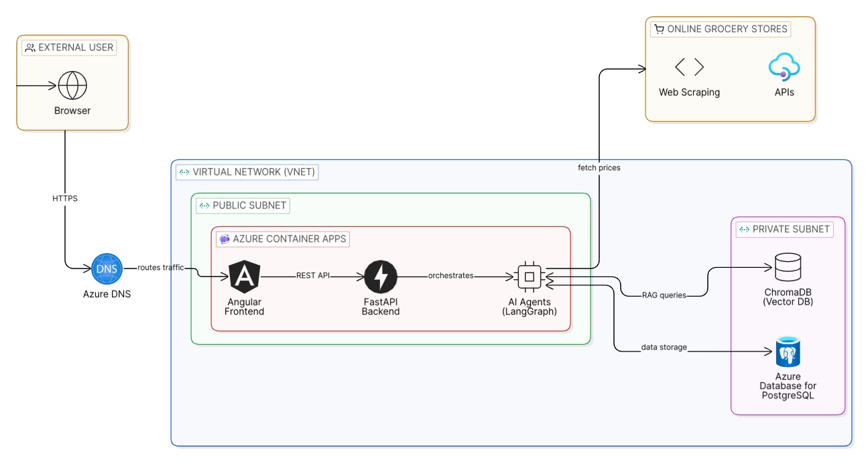
Task: Click the AI Agents chip icon
Action: point(530,277)
